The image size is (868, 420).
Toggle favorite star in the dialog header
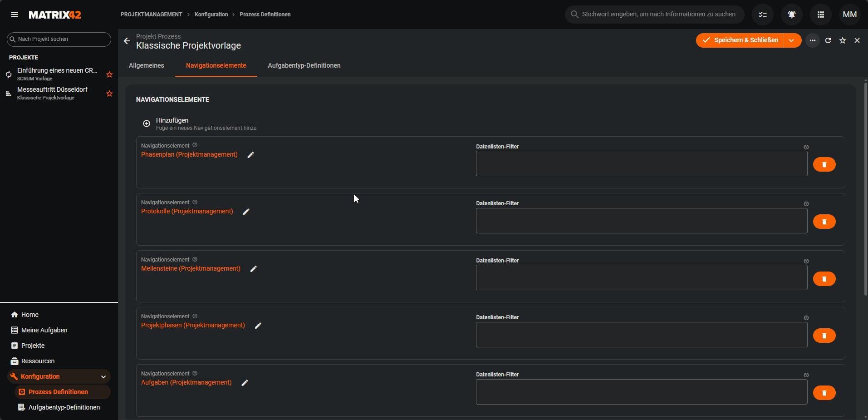tap(842, 40)
